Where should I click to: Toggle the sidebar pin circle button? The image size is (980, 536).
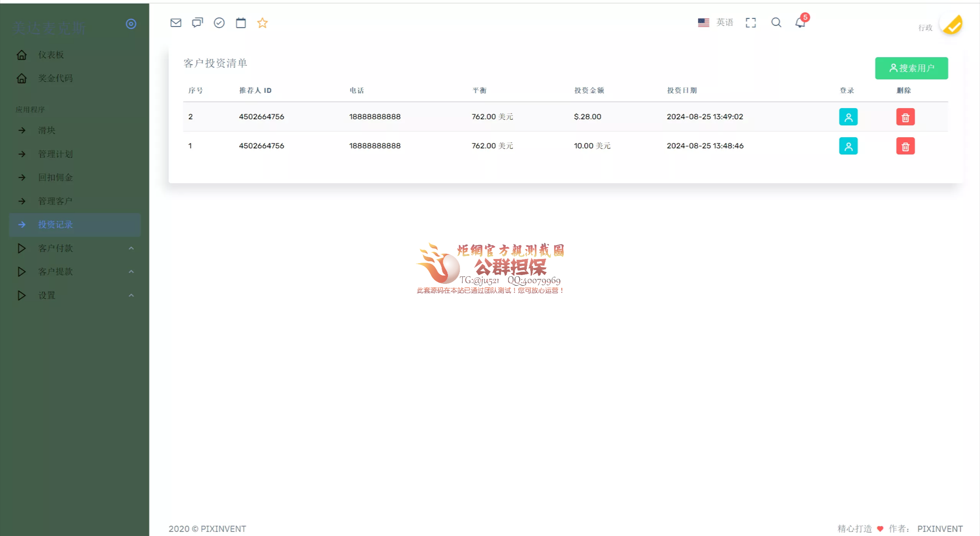click(131, 24)
